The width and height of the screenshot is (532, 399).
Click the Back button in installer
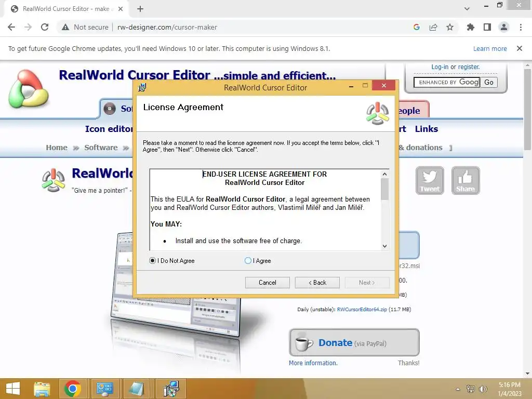[317, 283]
